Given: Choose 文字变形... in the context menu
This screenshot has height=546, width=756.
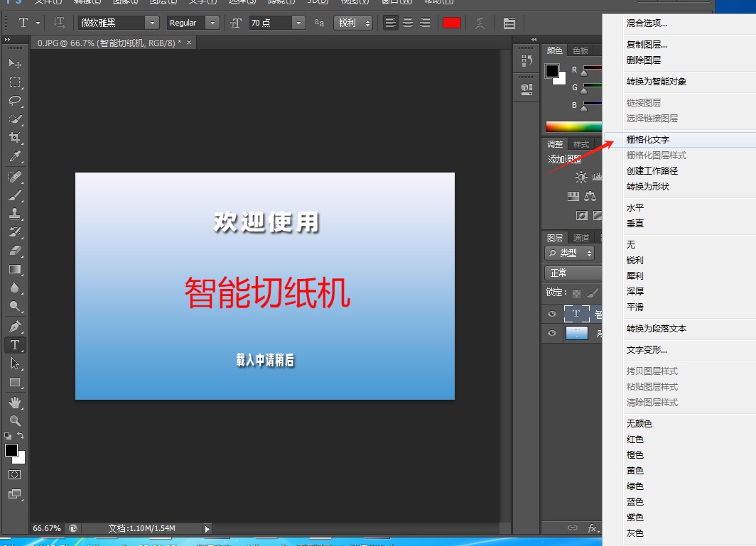Looking at the screenshot, I should point(647,350).
